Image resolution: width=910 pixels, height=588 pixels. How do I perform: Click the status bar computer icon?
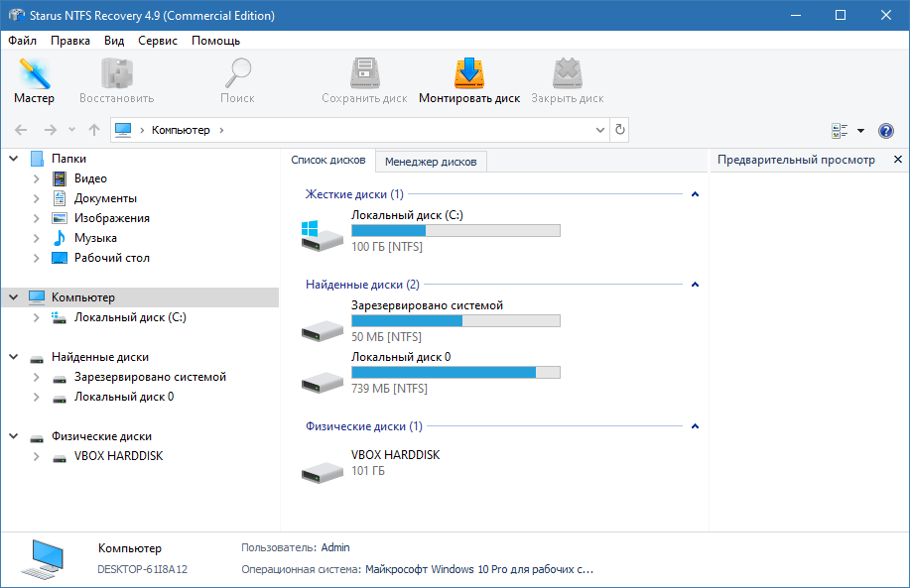43,559
